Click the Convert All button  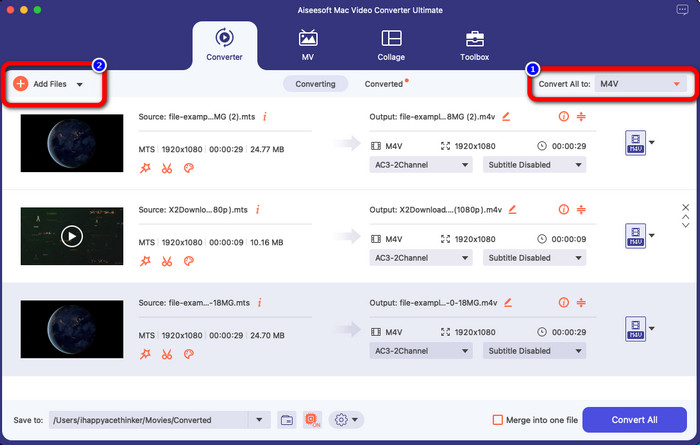[634, 420]
